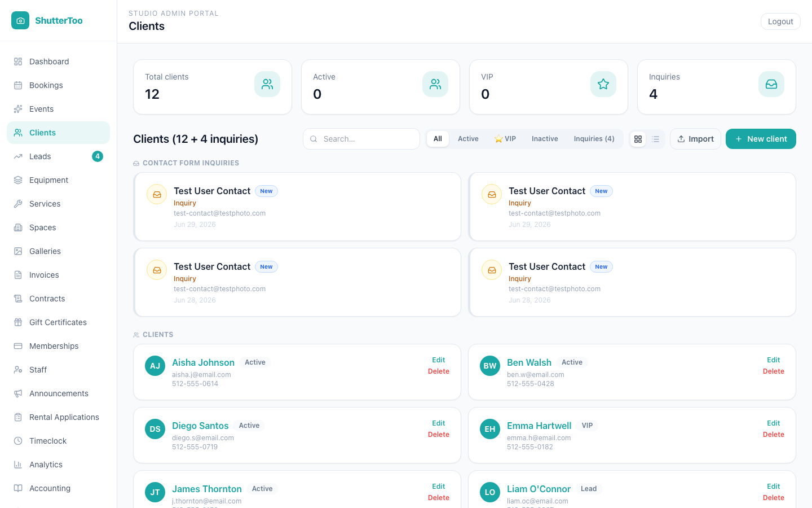
Task: Click the email aisha.j@email.com
Action: pos(201,375)
